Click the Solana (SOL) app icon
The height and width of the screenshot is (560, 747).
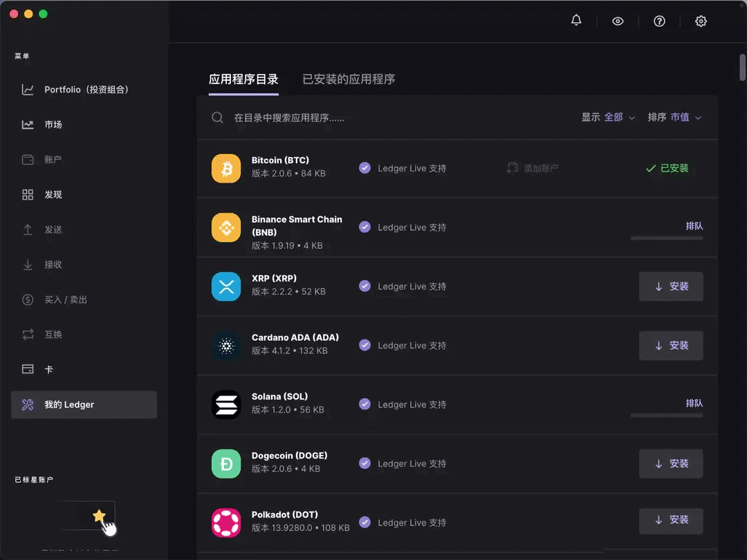(x=226, y=404)
